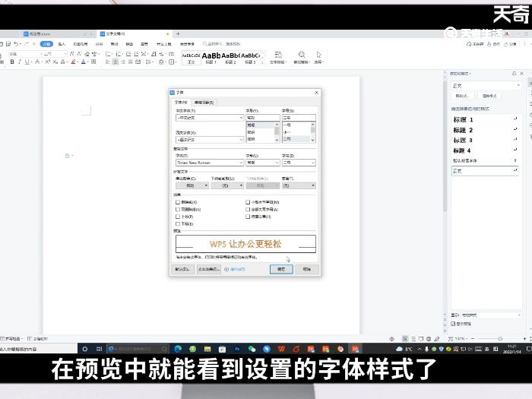The width and height of the screenshot is (532, 399).
Task: Adjust the zoom slider in status bar
Action: (500, 339)
